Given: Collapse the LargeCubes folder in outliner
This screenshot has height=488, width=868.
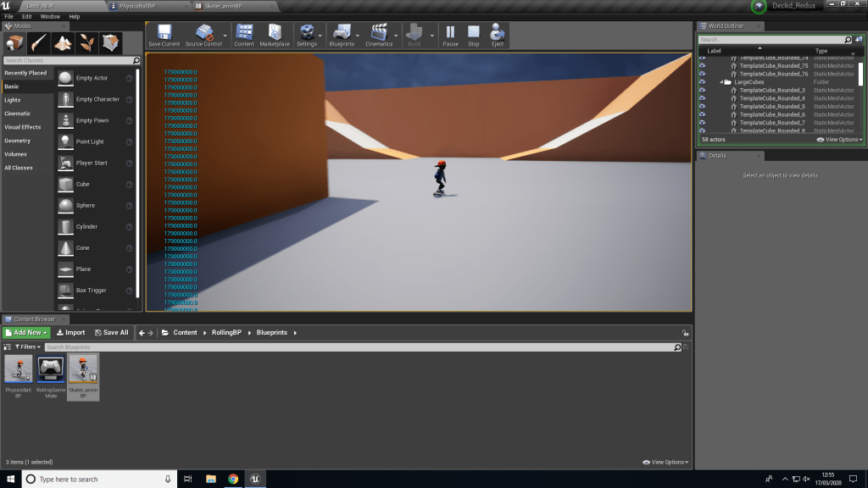Looking at the screenshot, I should (721, 82).
